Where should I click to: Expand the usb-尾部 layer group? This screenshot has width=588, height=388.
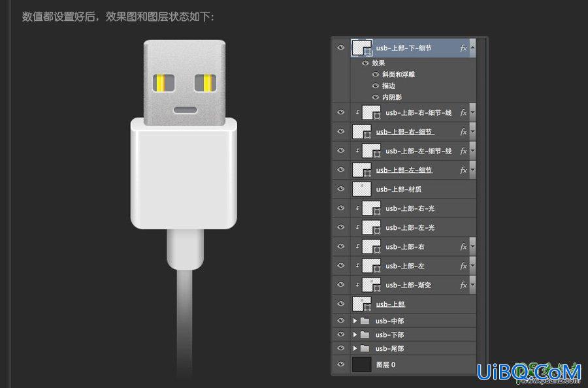355,349
